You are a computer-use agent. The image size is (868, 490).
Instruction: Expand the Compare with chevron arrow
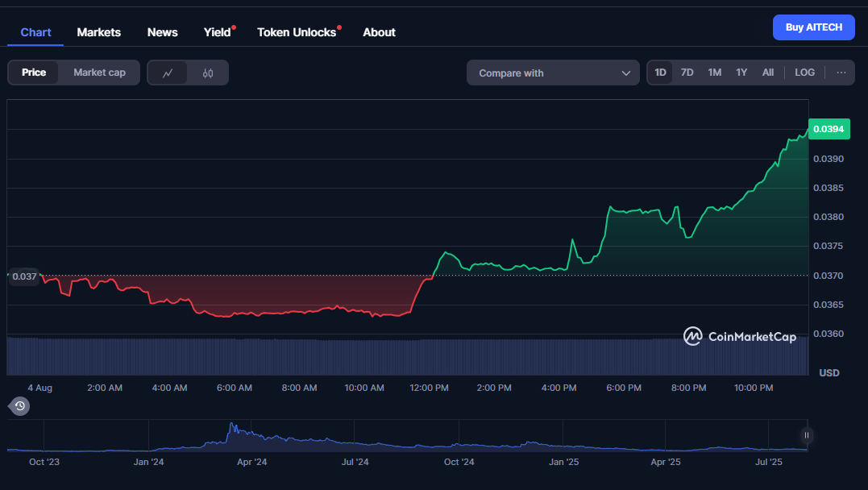coord(625,73)
